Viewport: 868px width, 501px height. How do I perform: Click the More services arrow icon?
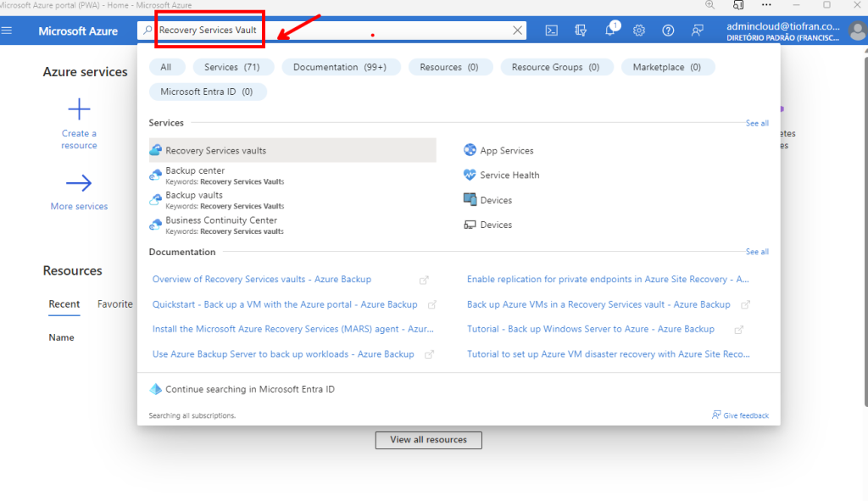[79, 183]
